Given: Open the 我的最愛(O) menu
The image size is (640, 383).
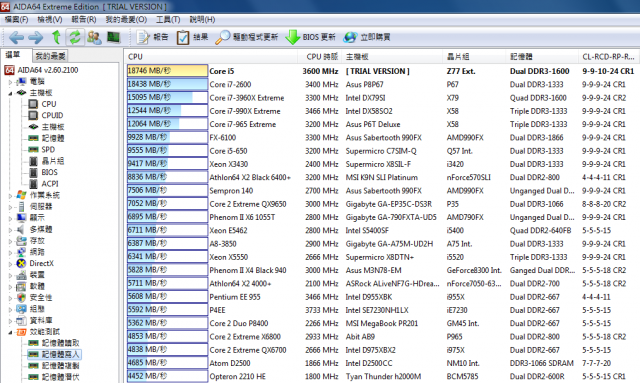Looking at the screenshot, I should 126,19.
